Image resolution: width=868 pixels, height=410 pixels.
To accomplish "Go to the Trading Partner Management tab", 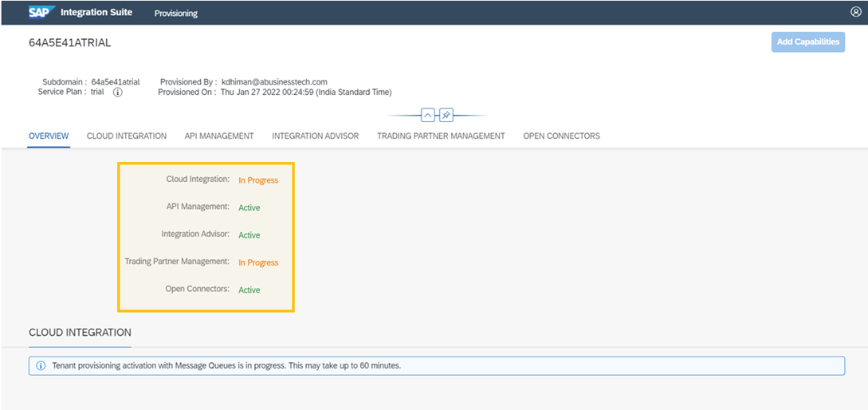I will pyautogui.click(x=442, y=136).
